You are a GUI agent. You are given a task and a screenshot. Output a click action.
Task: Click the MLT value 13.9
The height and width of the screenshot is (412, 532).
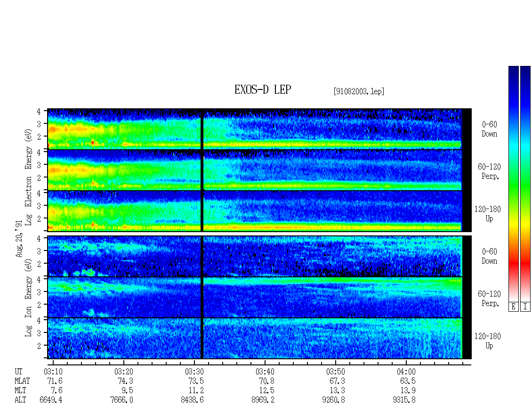click(408, 391)
